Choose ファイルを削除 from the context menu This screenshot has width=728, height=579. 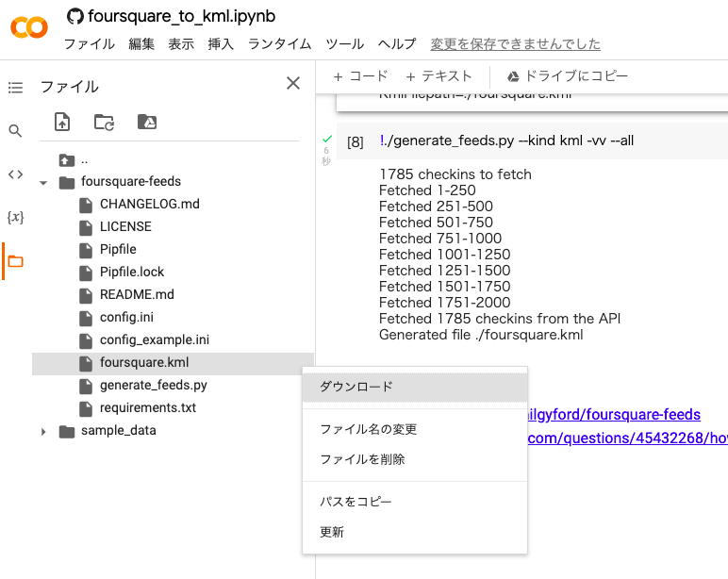pyautogui.click(x=415, y=459)
